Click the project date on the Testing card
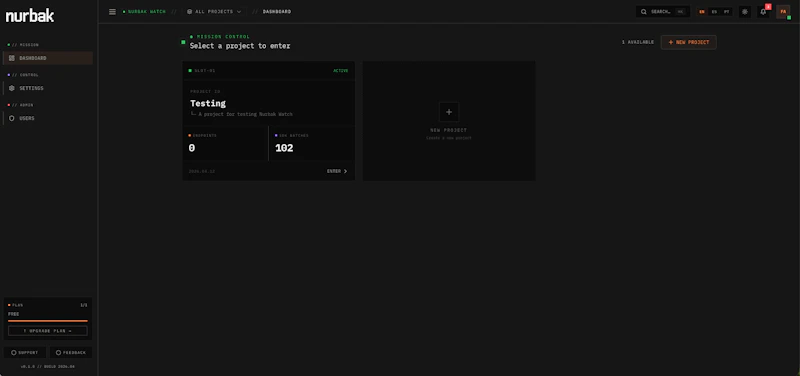Viewport: 800px width, 376px height. pos(202,171)
